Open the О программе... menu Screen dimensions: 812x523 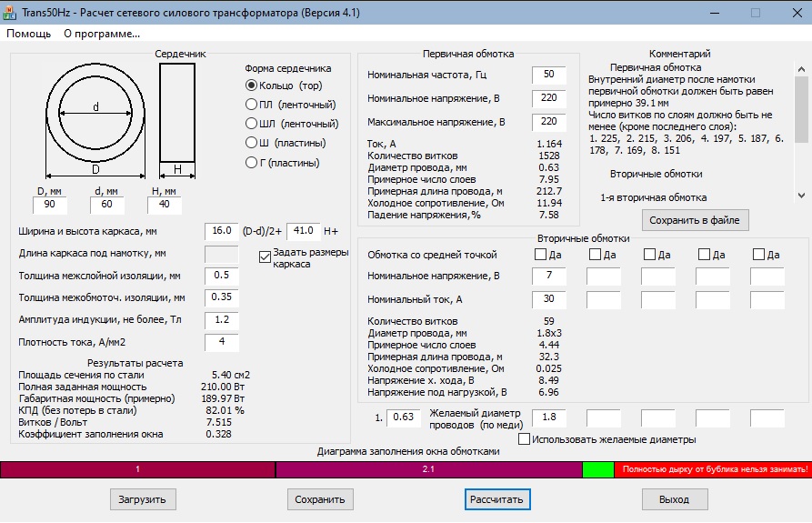102,34
